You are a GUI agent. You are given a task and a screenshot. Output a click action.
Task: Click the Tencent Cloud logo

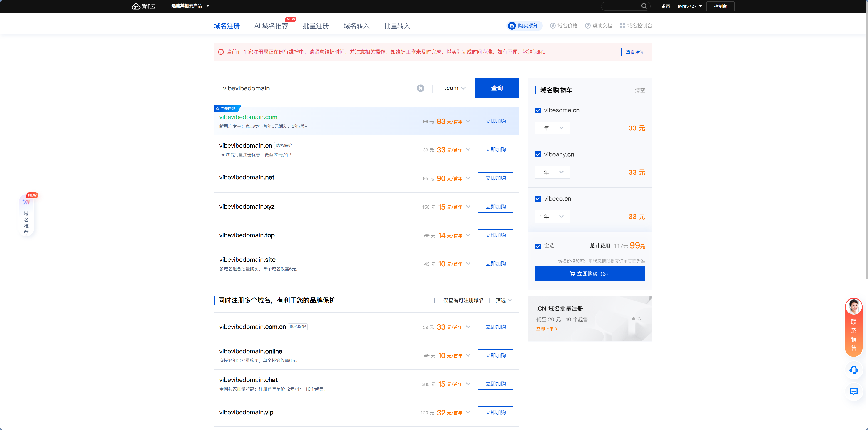pos(143,6)
